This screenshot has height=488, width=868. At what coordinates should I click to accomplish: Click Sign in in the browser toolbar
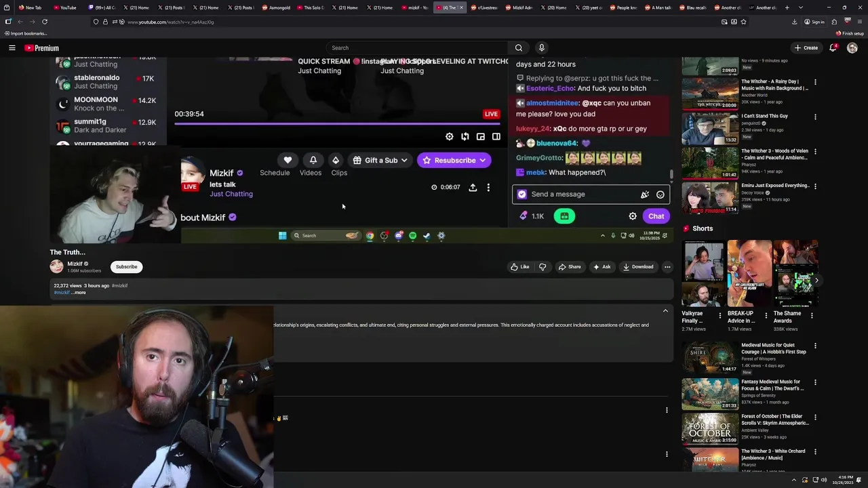click(814, 22)
